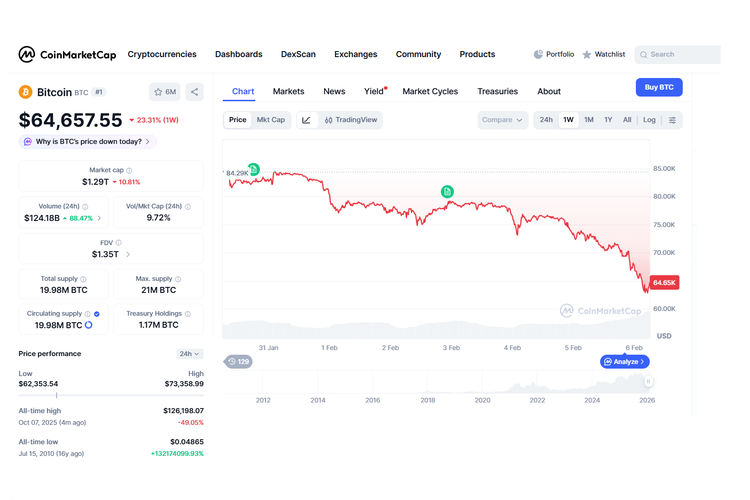Click the Buy BTC button
The image size is (750, 500).
tap(659, 87)
